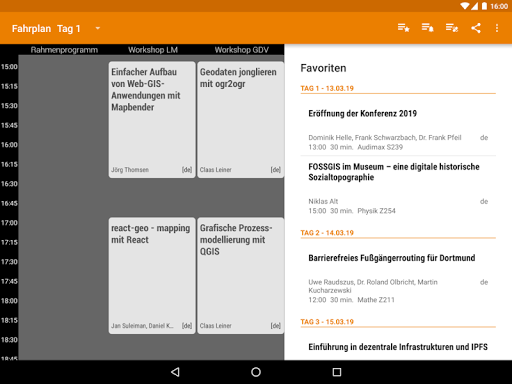Image resolution: width=512 pixels, height=384 pixels.
Task: Open Grafische Prozessmodellierung mit QGIS session
Action: click(x=240, y=276)
